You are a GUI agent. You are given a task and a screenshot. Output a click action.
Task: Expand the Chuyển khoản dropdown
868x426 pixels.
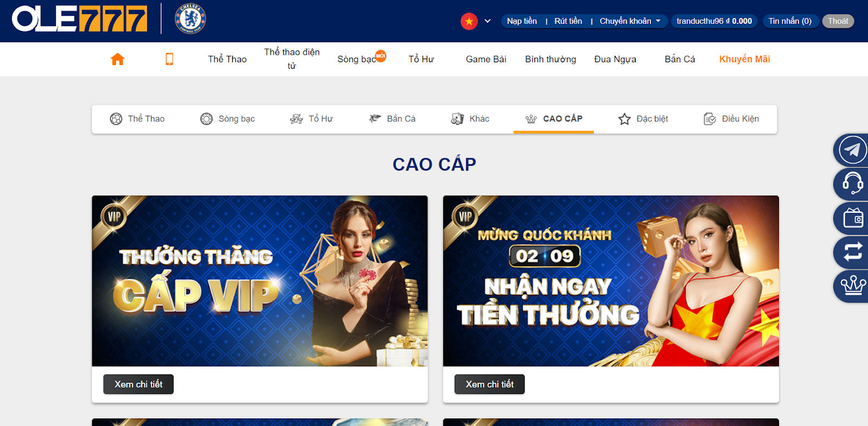coord(630,21)
